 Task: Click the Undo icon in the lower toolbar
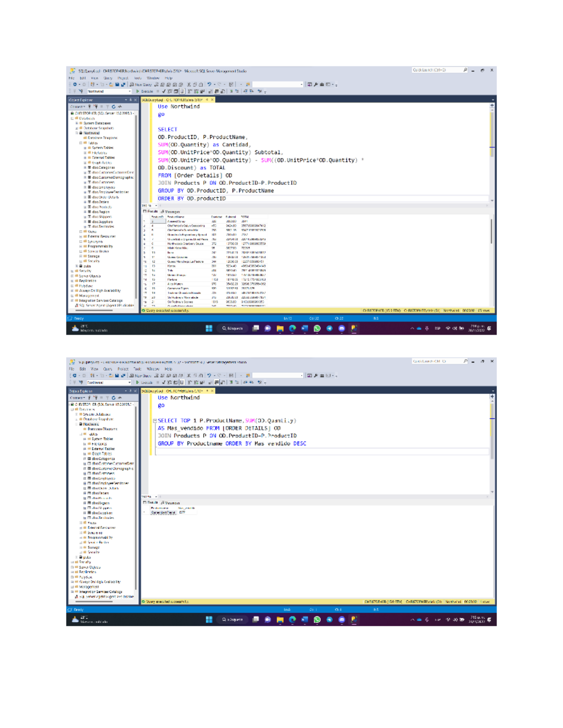tap(209, 375)
